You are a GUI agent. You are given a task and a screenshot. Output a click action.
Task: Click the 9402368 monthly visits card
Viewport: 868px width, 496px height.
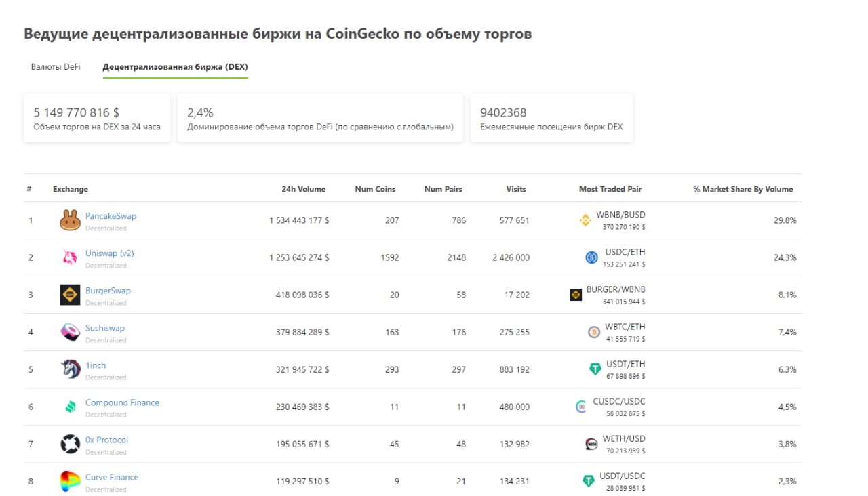(x=551, y=118)
